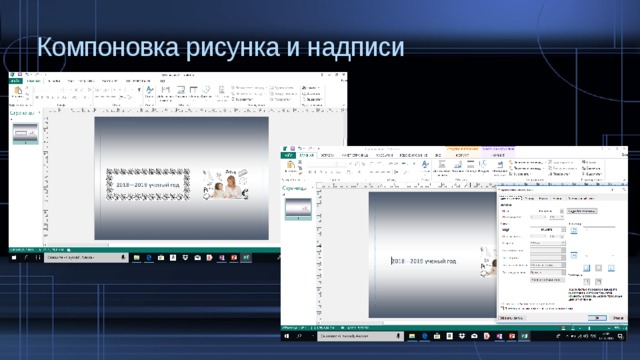Screen dimensions: 640x360
Task: Click Format Painter brush in right Publisher window
Action: [300, 173]
